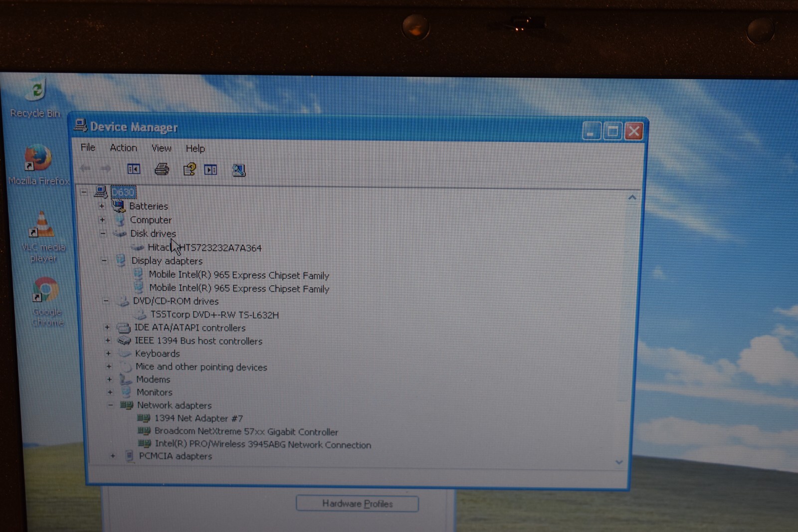Screen dimensions: 798x532
Task: Expand the Computer node
Action: [102, 219]
